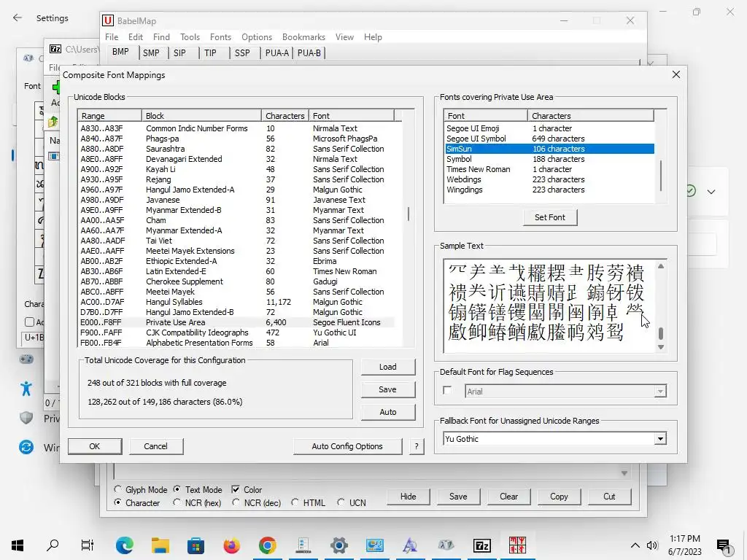Switch to 7-Zip in the taskbar

click(481, 545)
